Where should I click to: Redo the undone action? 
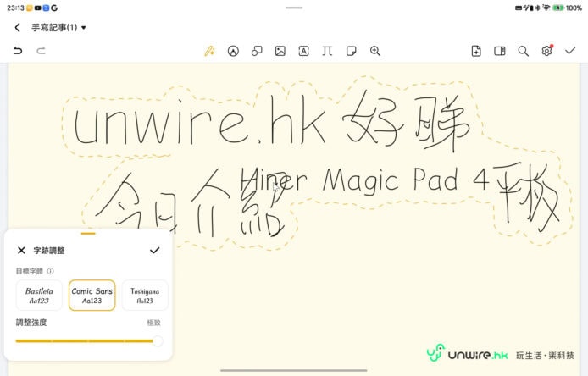tap(41, 51)
